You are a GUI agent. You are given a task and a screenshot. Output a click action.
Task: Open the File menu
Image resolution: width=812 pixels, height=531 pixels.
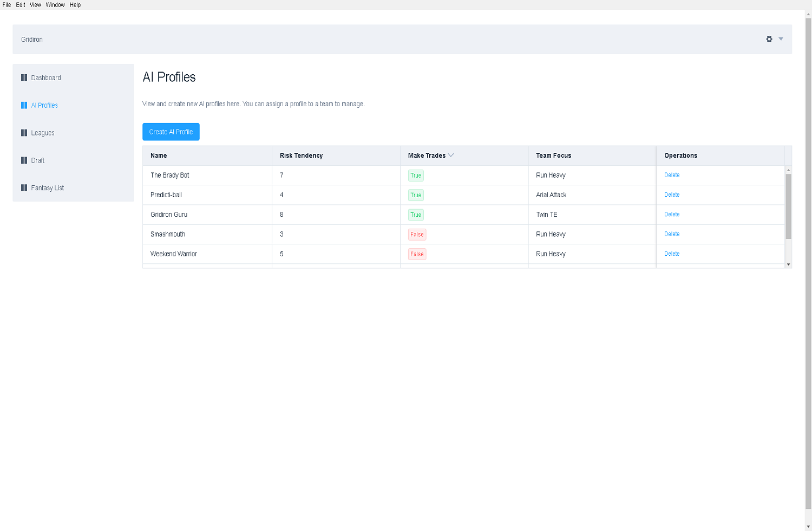[x=6, y=5]
